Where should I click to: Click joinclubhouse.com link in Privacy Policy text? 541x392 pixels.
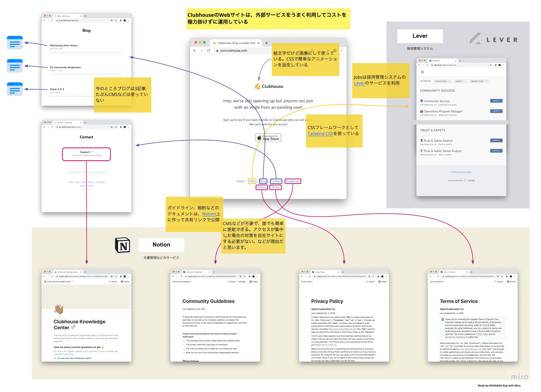(x=342, y=329)
